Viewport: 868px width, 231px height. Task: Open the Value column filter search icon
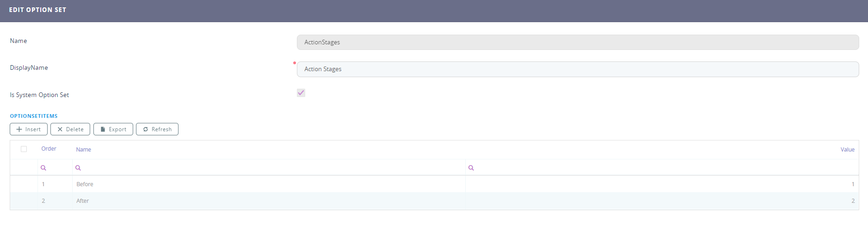(471, 168)
